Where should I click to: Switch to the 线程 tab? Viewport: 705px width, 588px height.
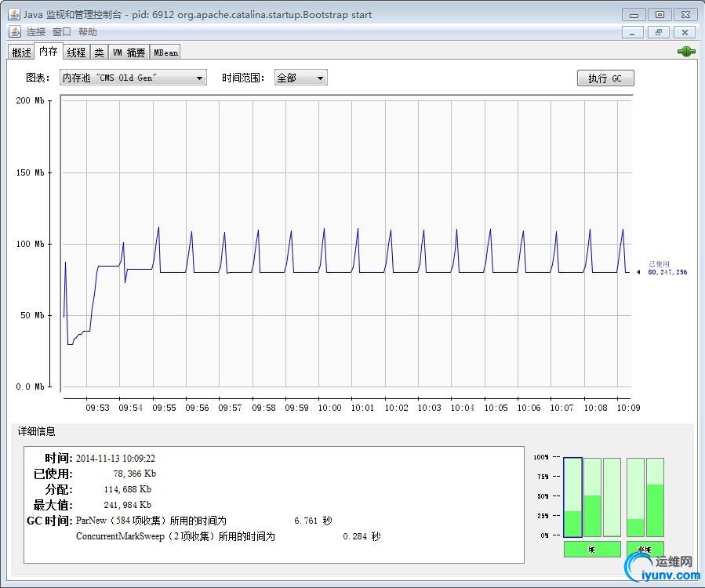click(76, 53)
